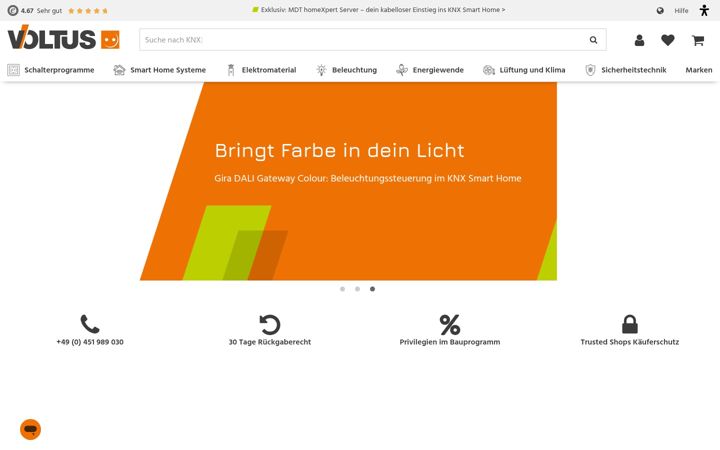This screenshot has width=720, height=450.
Task: Click the Hilfe link
Action: pos(681,11)
